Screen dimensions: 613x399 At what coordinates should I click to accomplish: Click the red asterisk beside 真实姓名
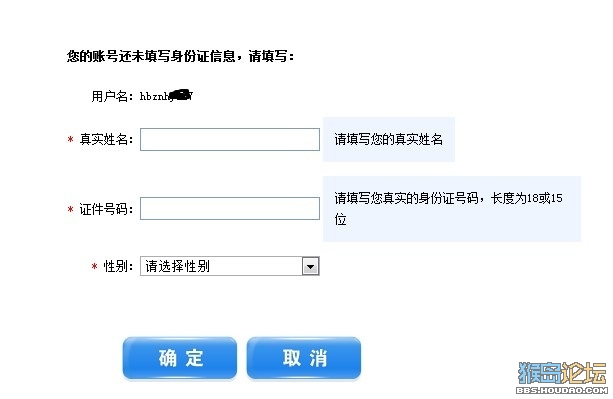point(70,140)
